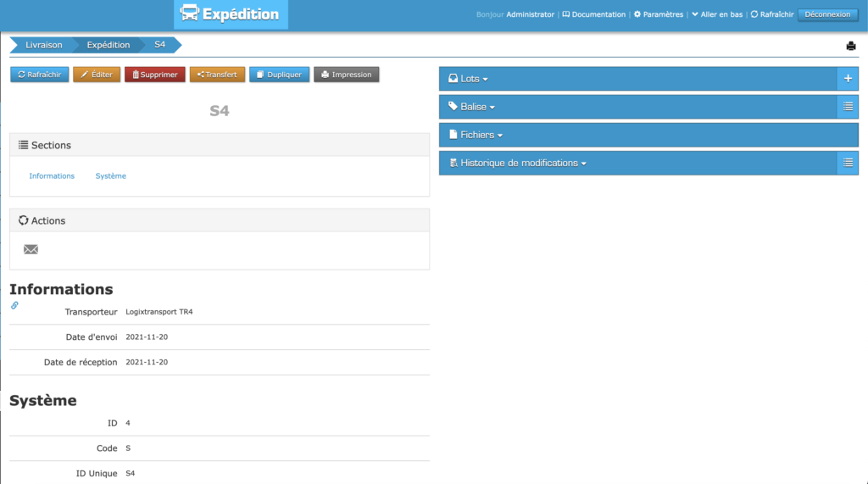This screenshot has width=868, height=484.
Task: Click the Déconnexion logout button
Action: 826,14
